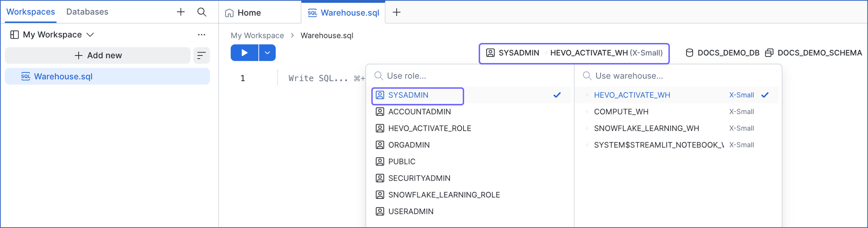
Task: Click the magnifier icon in Use warehouse field
Action: click(x=587, y=76)
